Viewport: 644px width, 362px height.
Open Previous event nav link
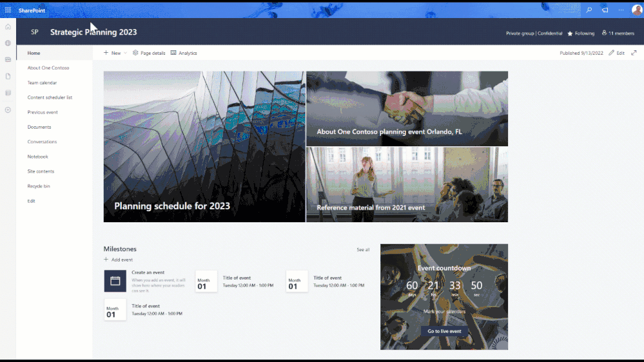[43, 112]
